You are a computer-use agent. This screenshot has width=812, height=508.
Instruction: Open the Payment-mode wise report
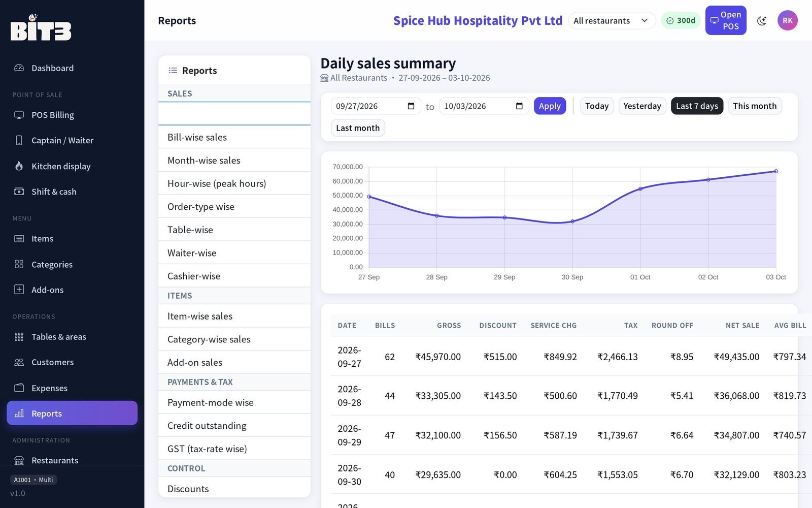click(x=234, y=402)
